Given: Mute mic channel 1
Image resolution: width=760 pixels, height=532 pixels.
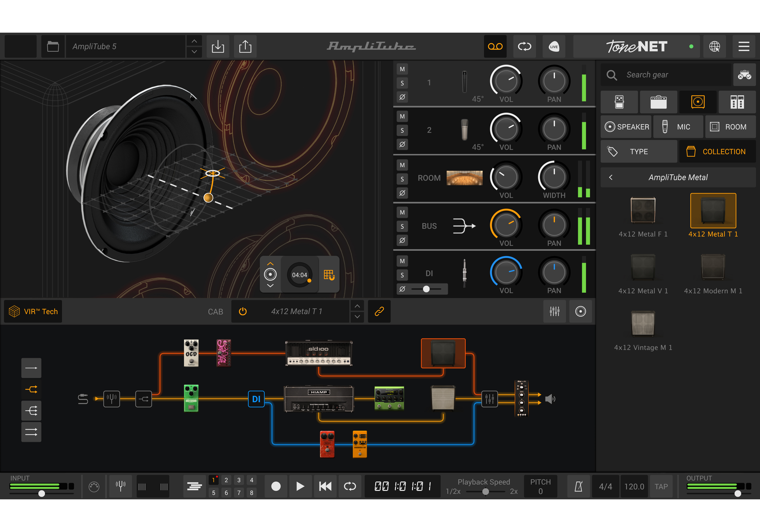Looking at the screenshot, I should pos(402,69).
